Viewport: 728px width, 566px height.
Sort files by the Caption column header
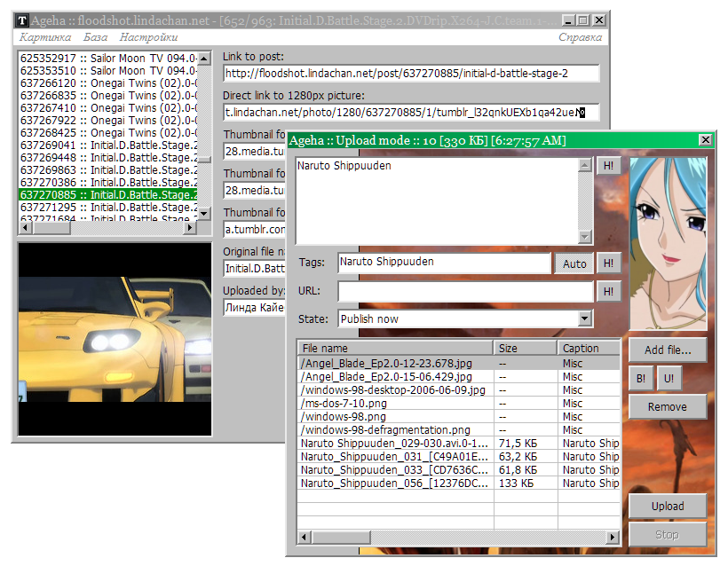(x=589, y=348)
